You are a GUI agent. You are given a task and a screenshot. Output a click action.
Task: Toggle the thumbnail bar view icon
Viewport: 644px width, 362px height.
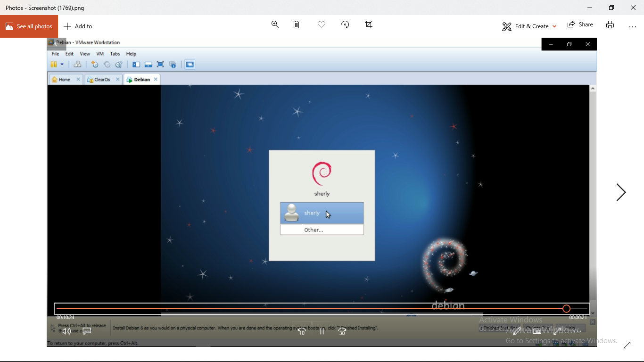click(x=148, y=65)
